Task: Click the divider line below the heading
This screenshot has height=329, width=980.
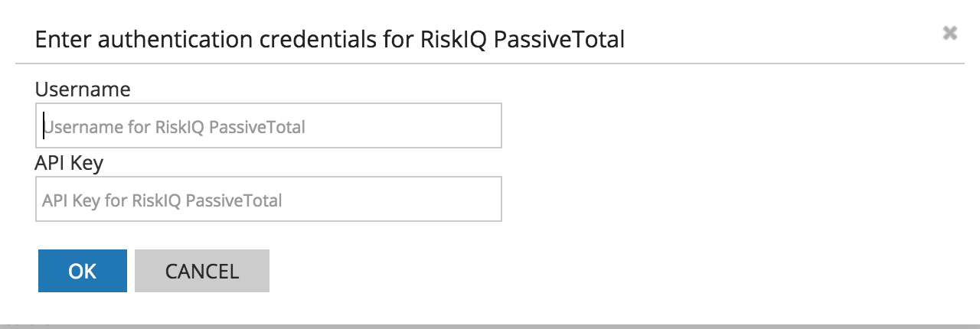Action: (490, 63)
